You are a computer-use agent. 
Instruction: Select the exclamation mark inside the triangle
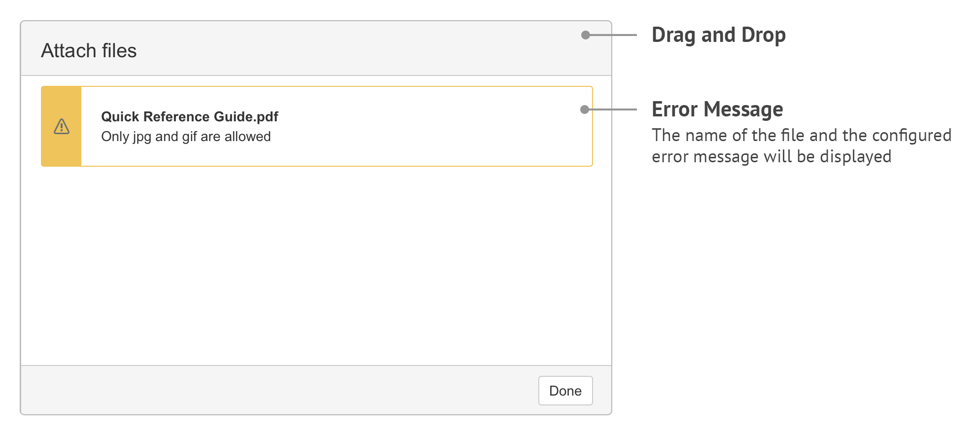tap(61, 128)
